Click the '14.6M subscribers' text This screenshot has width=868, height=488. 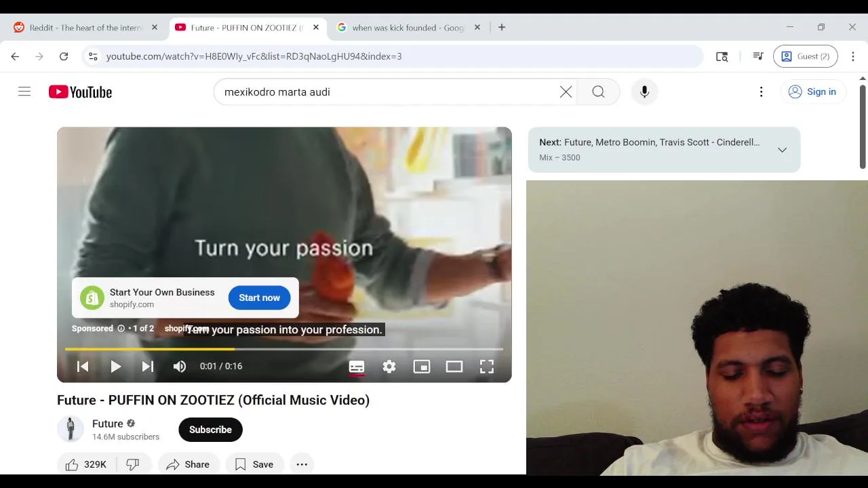coord(126,437)
